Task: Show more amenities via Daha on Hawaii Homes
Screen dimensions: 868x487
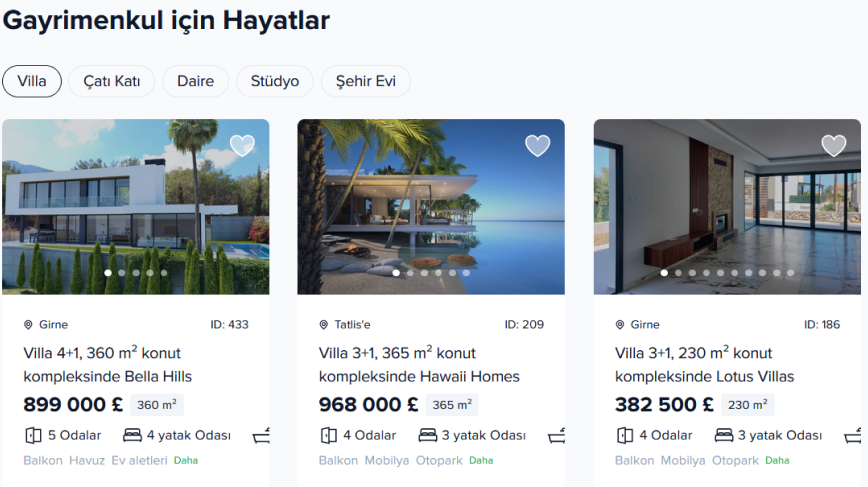Action: click(481, 460)
